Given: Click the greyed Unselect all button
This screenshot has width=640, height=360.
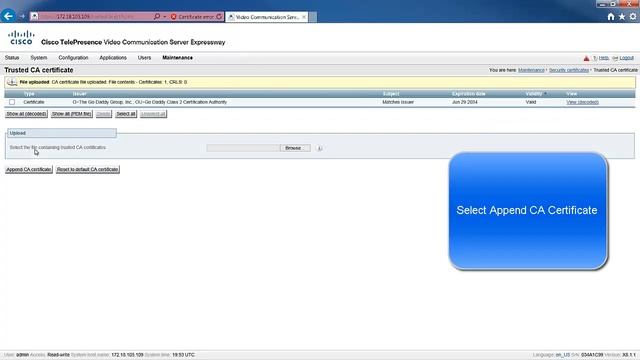Looking at the screenshot, I should 153,114.
